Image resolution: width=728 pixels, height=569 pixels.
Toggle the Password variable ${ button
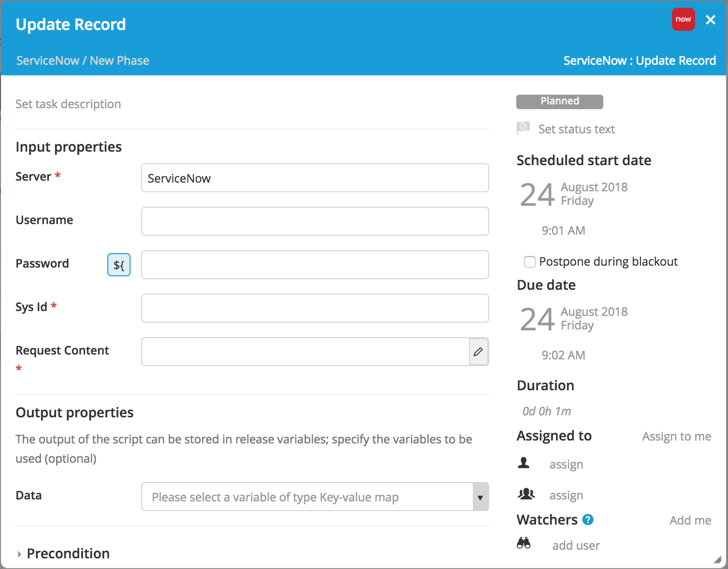(x=119, y=265)
